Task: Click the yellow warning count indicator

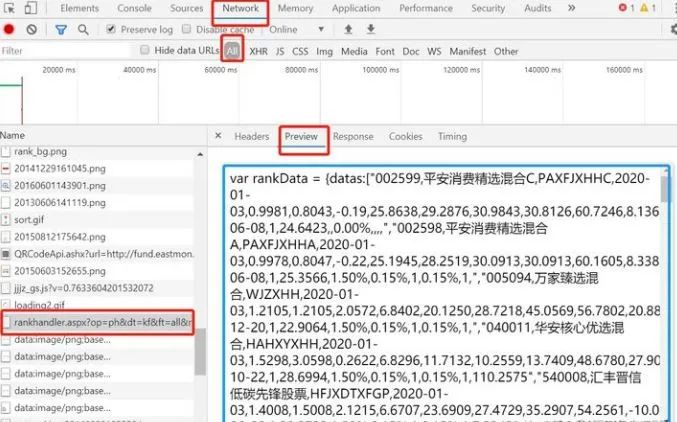Action: (x=648, y=8)
